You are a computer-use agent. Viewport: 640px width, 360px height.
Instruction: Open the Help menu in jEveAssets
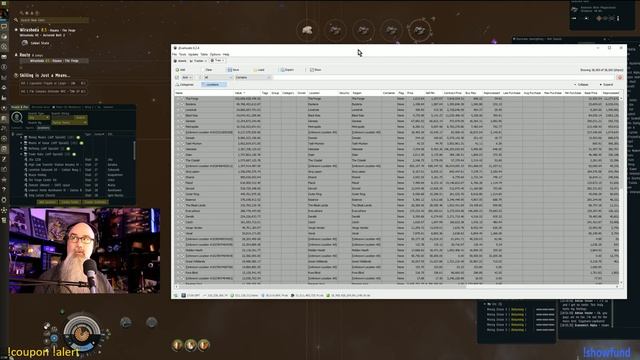pyautogui.click(x=226, y=54)
